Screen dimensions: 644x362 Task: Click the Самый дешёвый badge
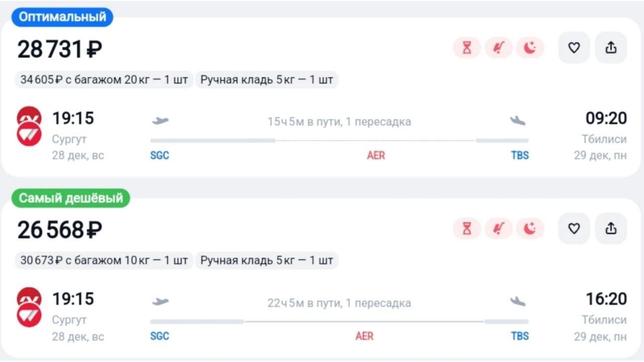pos(70,198)
